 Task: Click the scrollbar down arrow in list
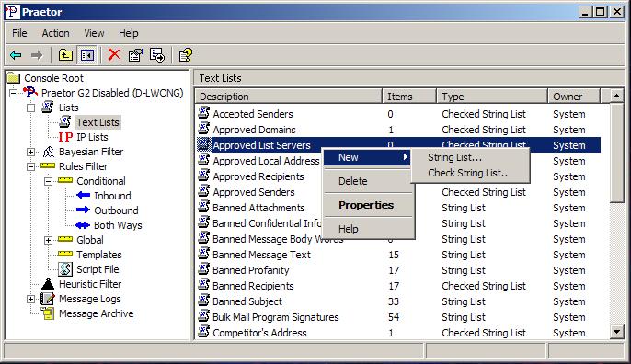(616, 332)
